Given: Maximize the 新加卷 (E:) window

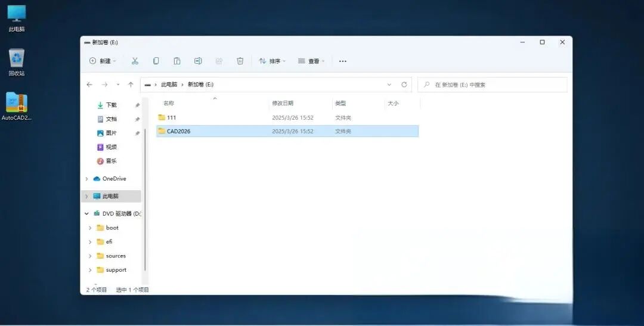Looking at the screenshot, I should tap(542, 42).
